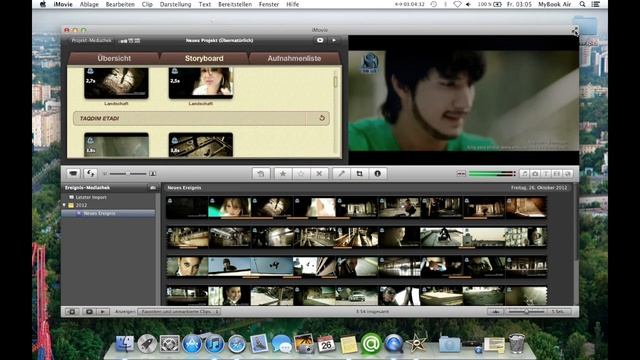Click the loop icon on TAQDIM ETADI

[322, 118]
